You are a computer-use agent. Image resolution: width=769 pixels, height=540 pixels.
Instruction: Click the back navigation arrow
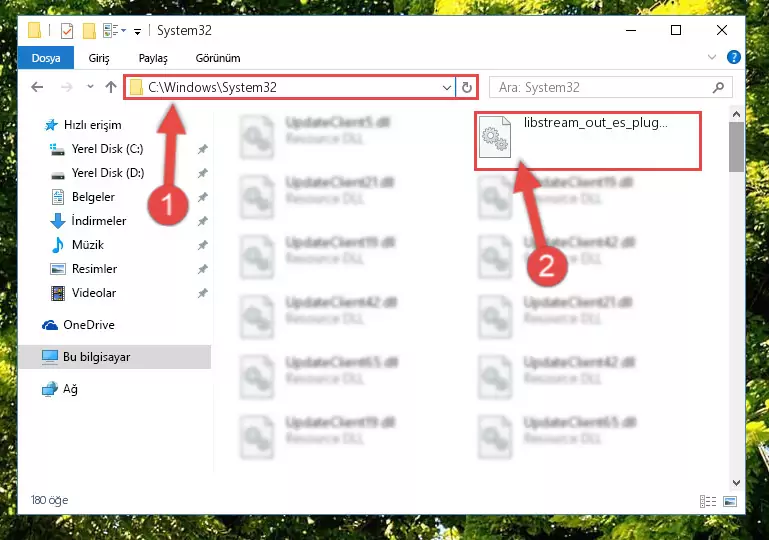37,87
